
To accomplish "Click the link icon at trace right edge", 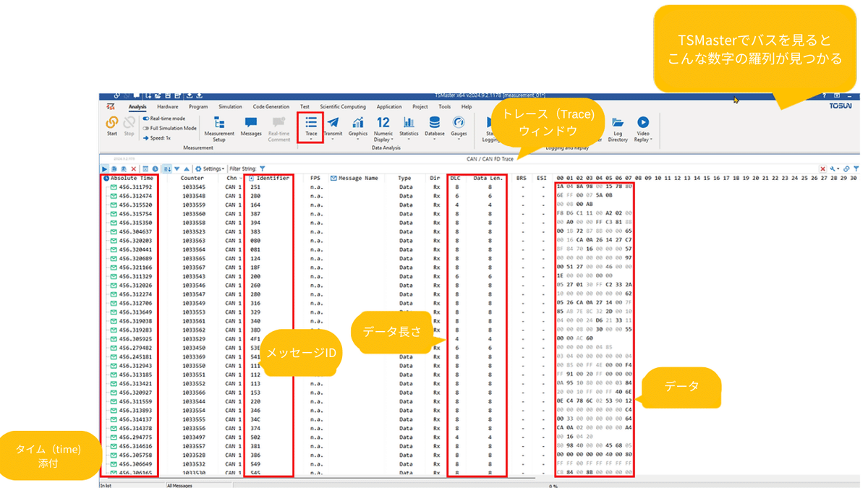I will [x=847, y=168].
